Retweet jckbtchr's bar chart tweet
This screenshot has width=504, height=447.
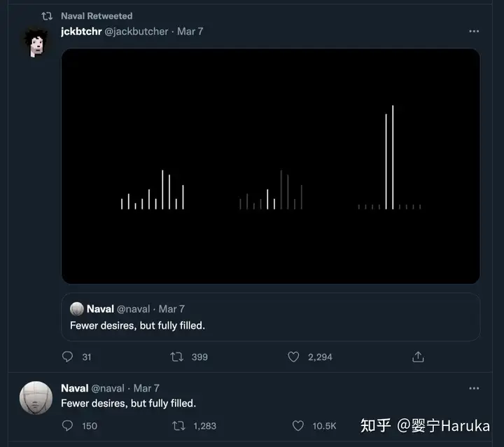(x=177, y=357)
